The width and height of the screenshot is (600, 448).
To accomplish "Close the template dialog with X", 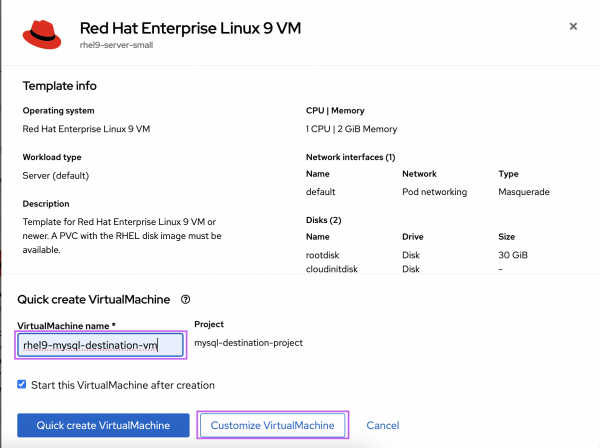I will click(573, 27).
